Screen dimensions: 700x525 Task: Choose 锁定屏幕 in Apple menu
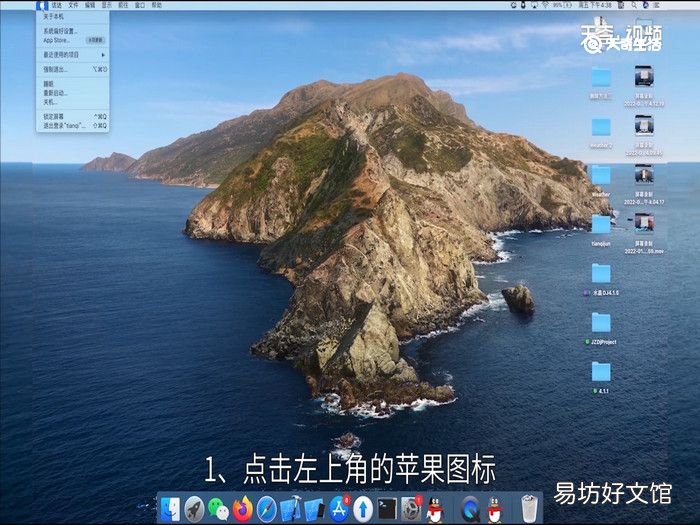73,117
